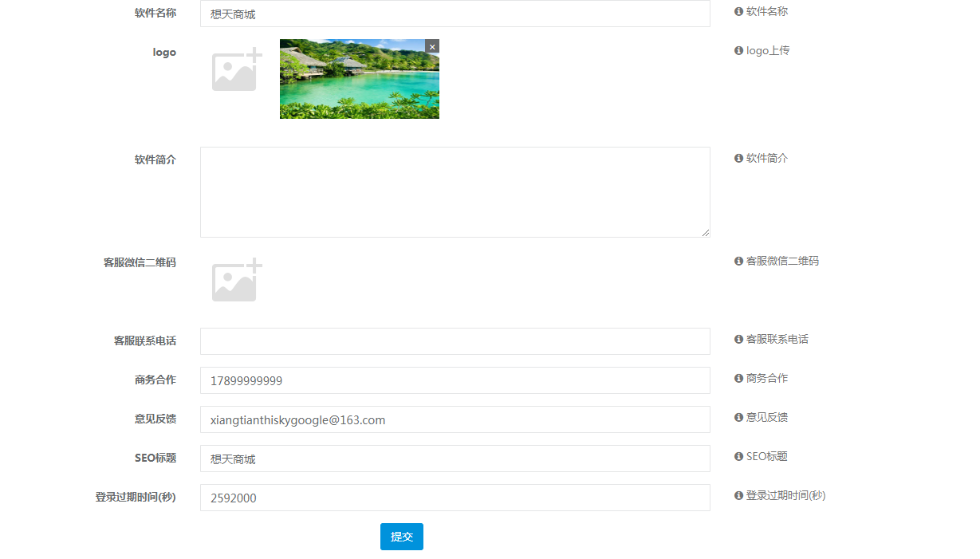
Task: Click the bold label logo
Action: click(x=164, y=53)
